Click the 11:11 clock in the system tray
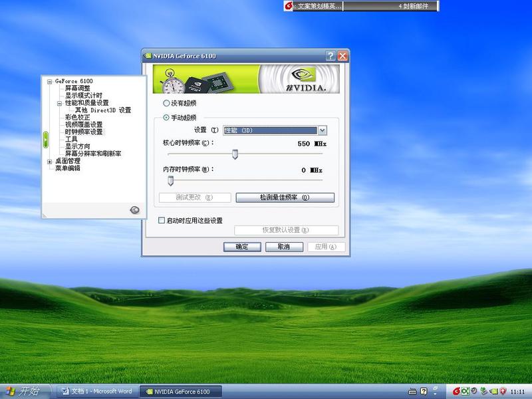This screenshot has height=399, width=532. (x=518, y=392)
